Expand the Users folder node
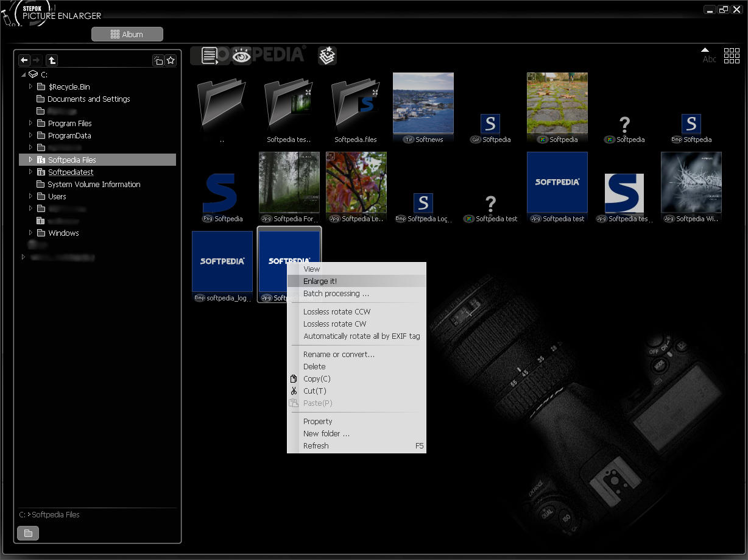 [30, 196]
